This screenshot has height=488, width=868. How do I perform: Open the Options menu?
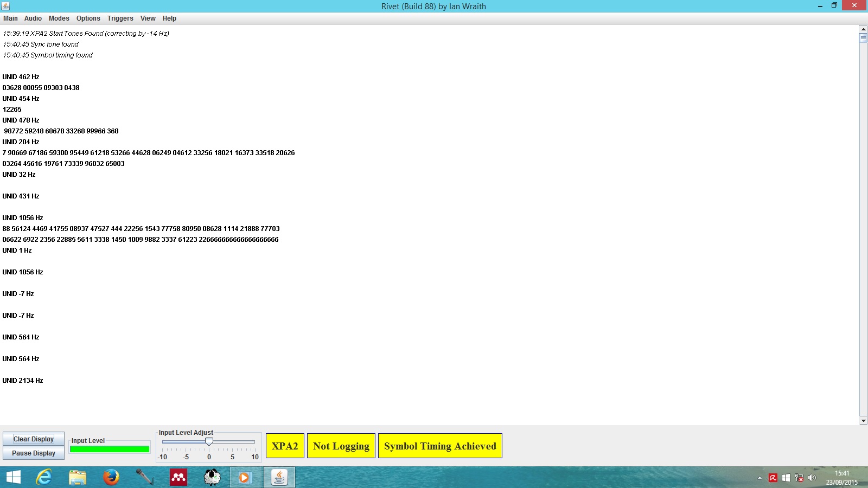(88, 18)
